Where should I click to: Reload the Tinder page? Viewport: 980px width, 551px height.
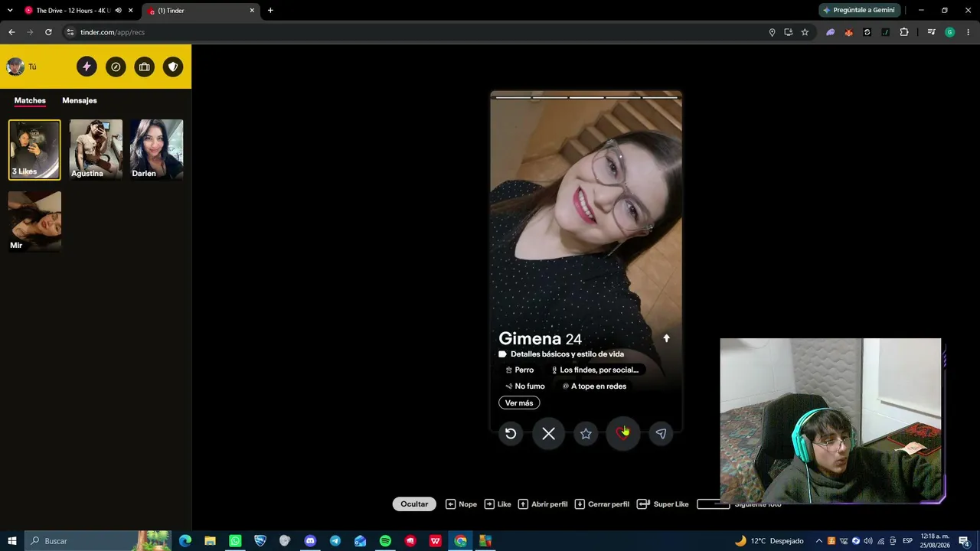(x=48, y=32)
